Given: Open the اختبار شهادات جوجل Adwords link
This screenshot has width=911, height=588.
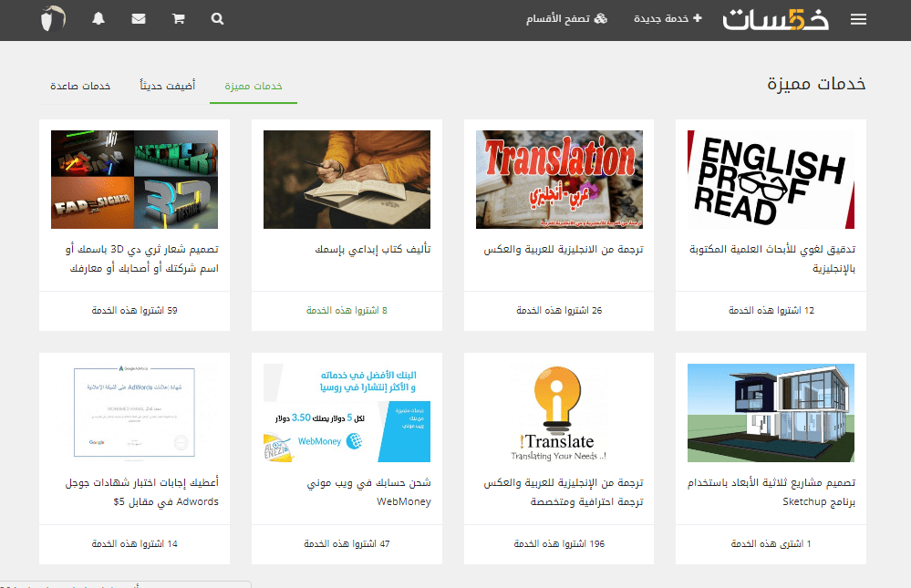Looking at the screenshot, I should 141,492.
